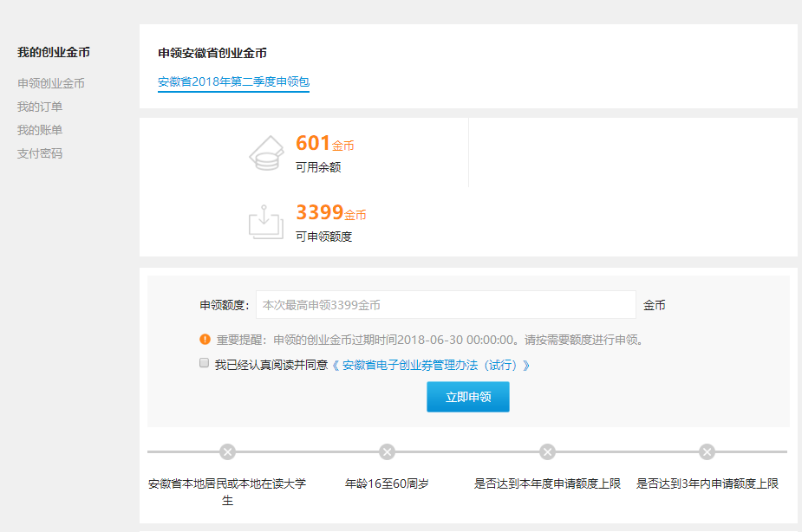This screenshot has width=802, height=532.
Task: Click the 申领额度 amount input field
Action: tap(446, 305)
